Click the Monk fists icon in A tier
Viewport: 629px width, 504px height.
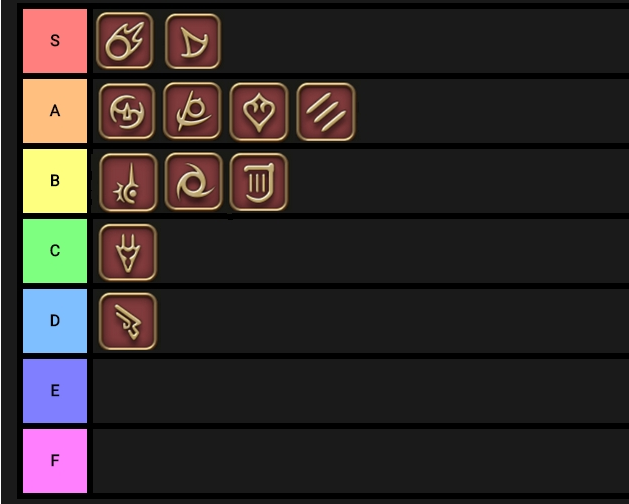[x=126, y=111]
